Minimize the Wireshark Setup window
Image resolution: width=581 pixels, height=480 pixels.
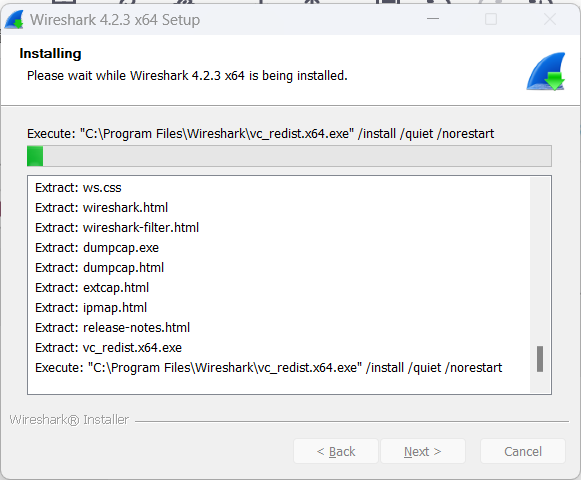433,19
